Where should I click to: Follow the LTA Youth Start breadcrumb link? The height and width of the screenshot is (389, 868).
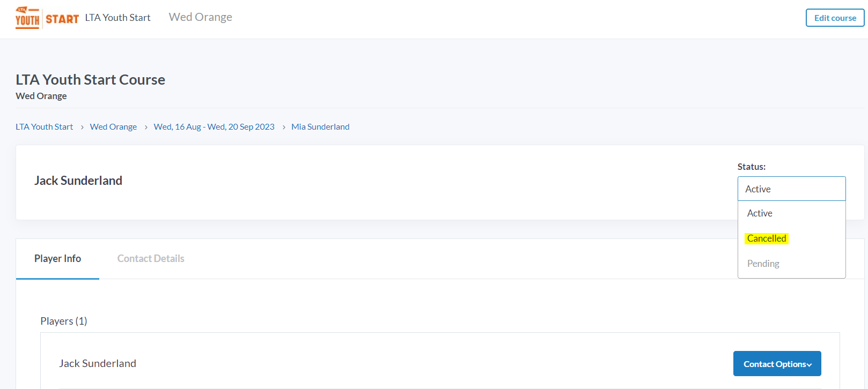(44, 127)
